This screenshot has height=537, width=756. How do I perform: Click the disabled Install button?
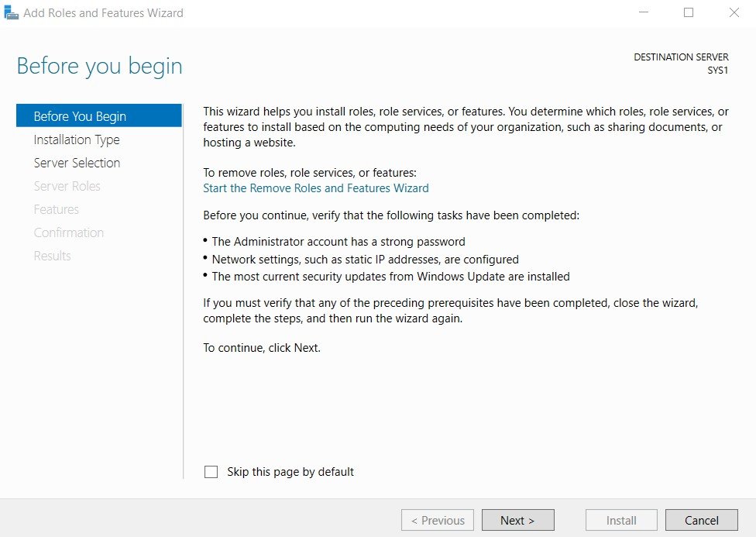point(621,520)
